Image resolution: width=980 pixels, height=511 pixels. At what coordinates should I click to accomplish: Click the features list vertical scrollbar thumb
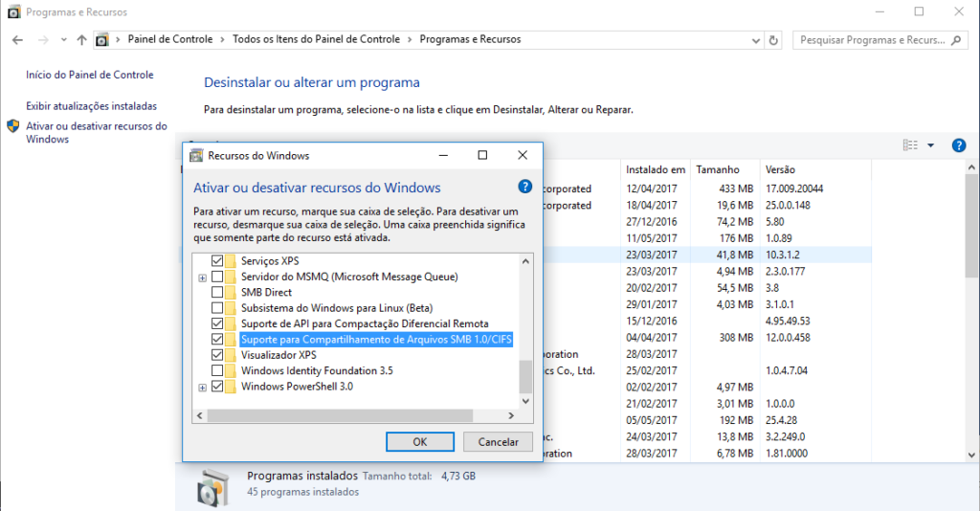pyautogui.click(x=525, y=376)
